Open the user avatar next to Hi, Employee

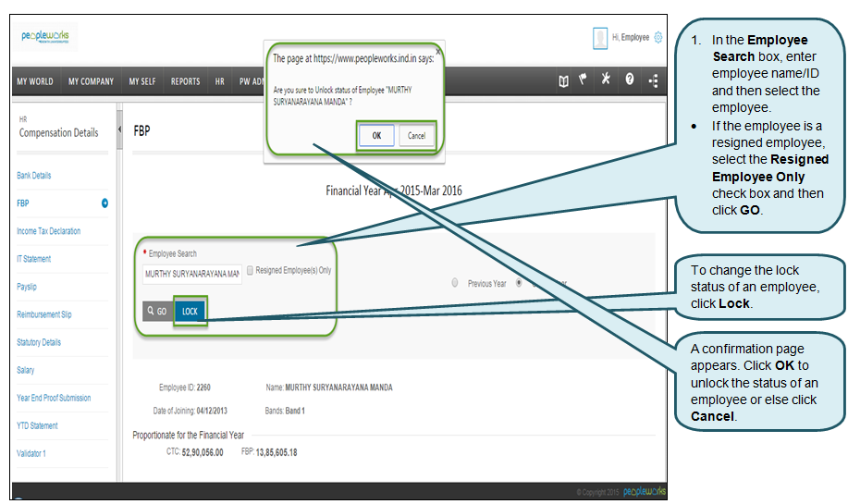click(x=600, y=38)
